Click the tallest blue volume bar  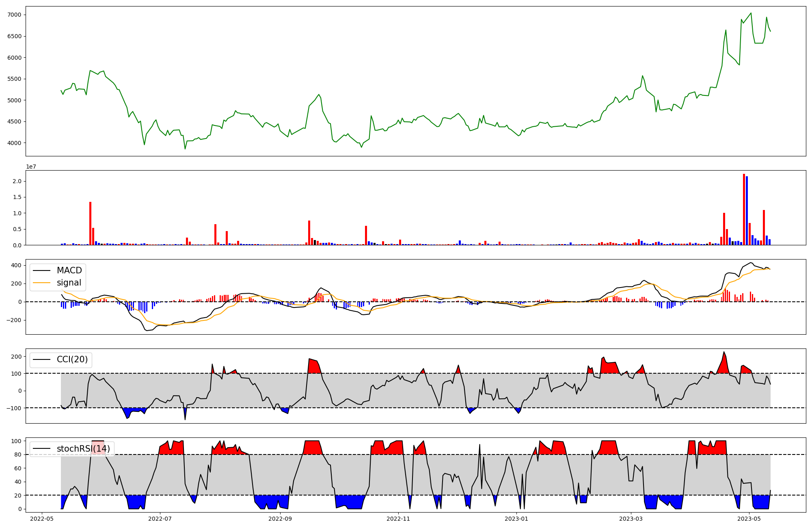[x=747, y=210]
